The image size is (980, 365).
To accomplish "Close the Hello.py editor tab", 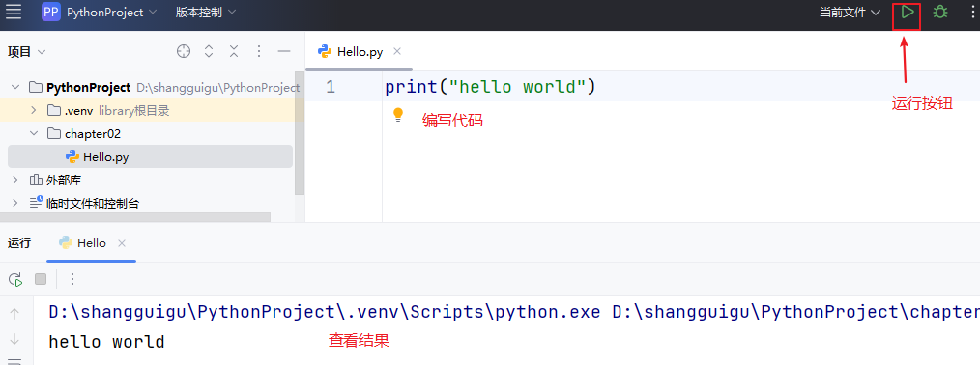I will tap(397, 51).
